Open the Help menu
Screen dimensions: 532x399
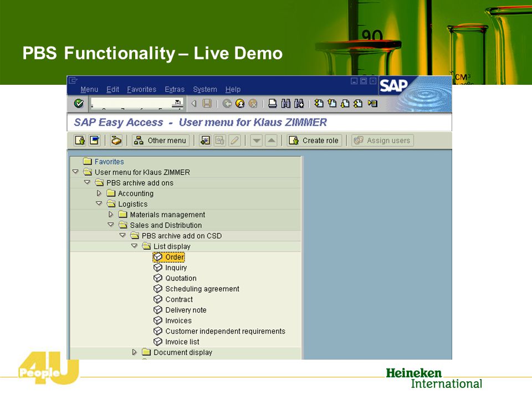click(x=233, y=89)
